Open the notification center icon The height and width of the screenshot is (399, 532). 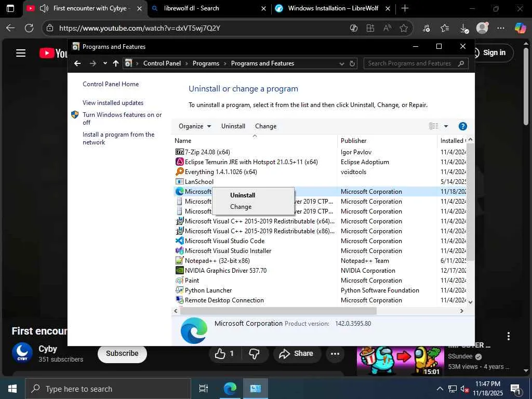515,389
